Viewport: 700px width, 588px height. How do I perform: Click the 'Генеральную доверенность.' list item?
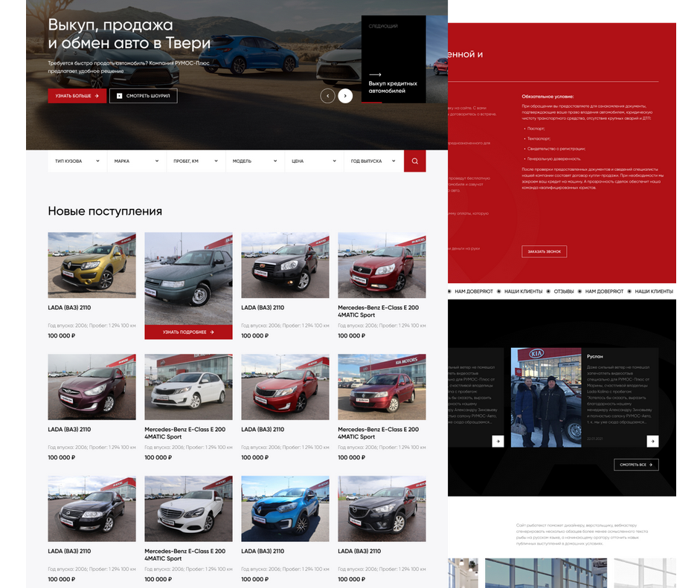pyautogui.click(x=554, y=159)
